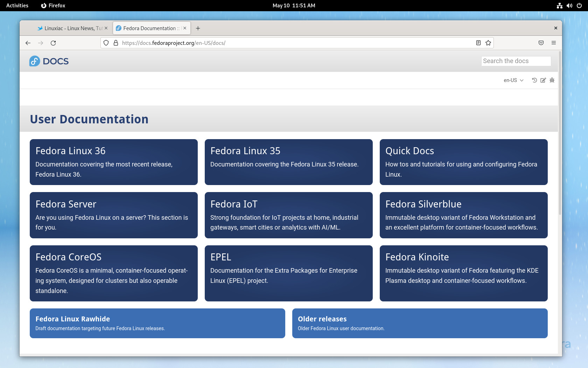Click the browser Forward arrow
Viewport: 588px width, 368px height.
click(x=41, y=43)
